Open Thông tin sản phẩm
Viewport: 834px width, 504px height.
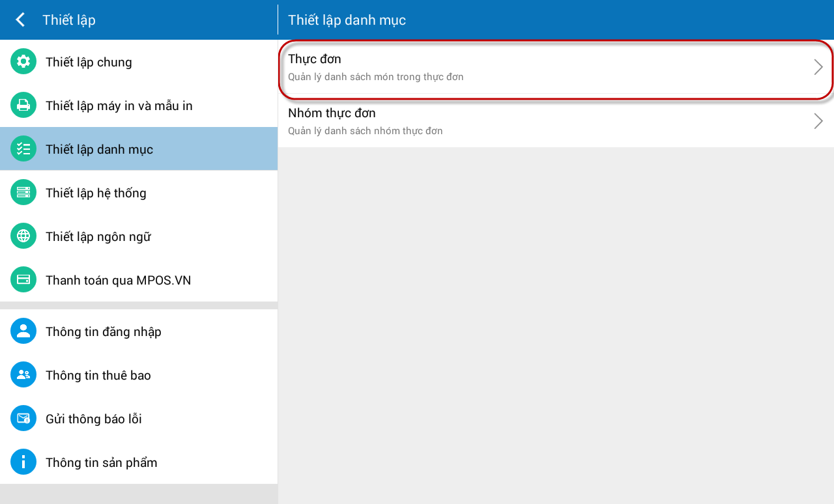[x=139, y=462]
